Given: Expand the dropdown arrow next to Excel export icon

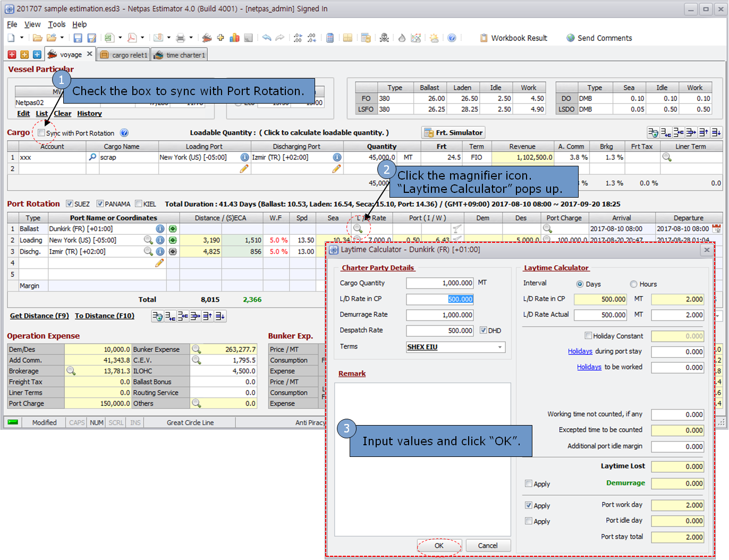Looking at the screenshot, I should click(x=120, y=38).
